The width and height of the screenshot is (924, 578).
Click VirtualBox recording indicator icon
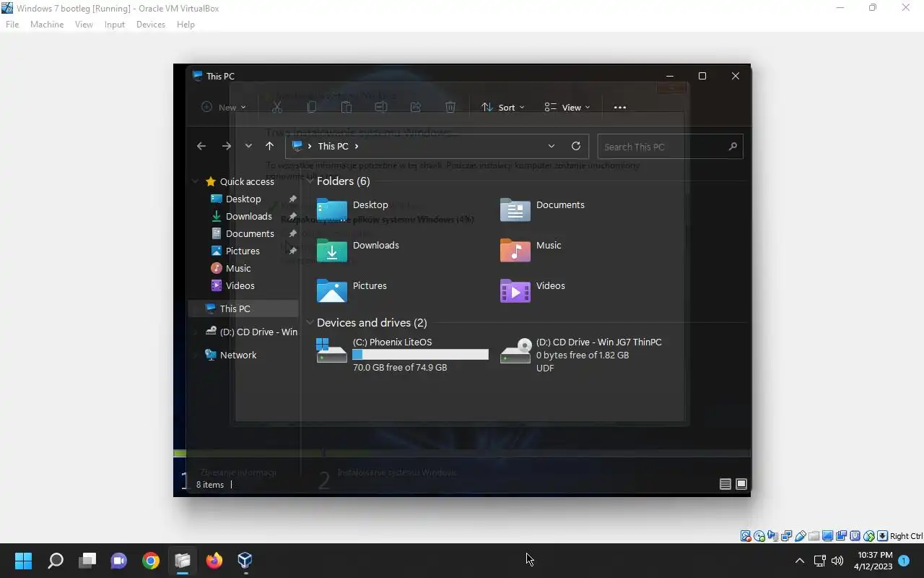tap(841, 536)
